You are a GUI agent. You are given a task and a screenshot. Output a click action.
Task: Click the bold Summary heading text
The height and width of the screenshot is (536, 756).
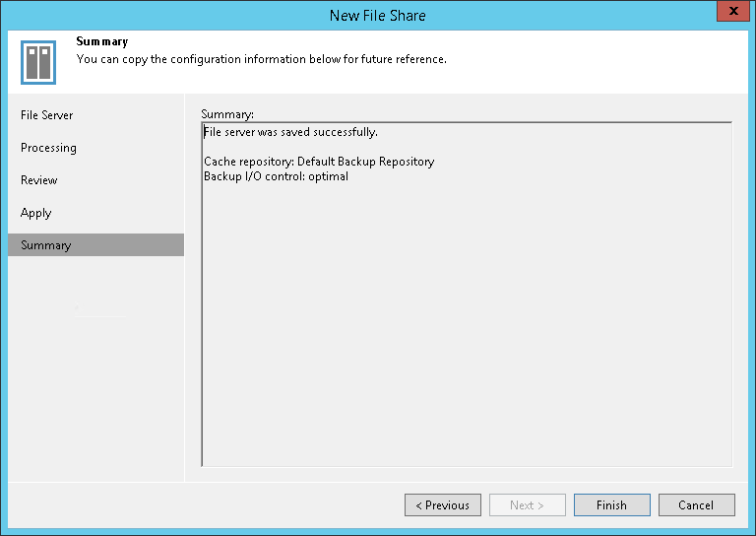click(x=102, y=41)
